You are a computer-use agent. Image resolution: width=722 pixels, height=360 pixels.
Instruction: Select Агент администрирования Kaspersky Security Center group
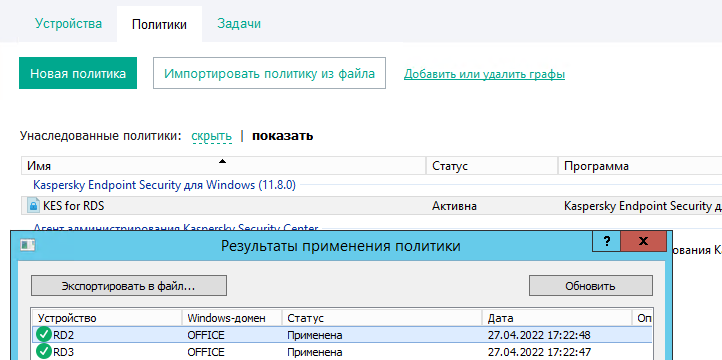pos(175,228)
